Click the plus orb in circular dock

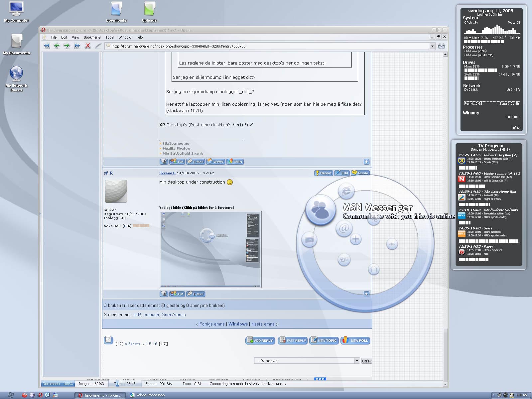click(x=355, y=239)
